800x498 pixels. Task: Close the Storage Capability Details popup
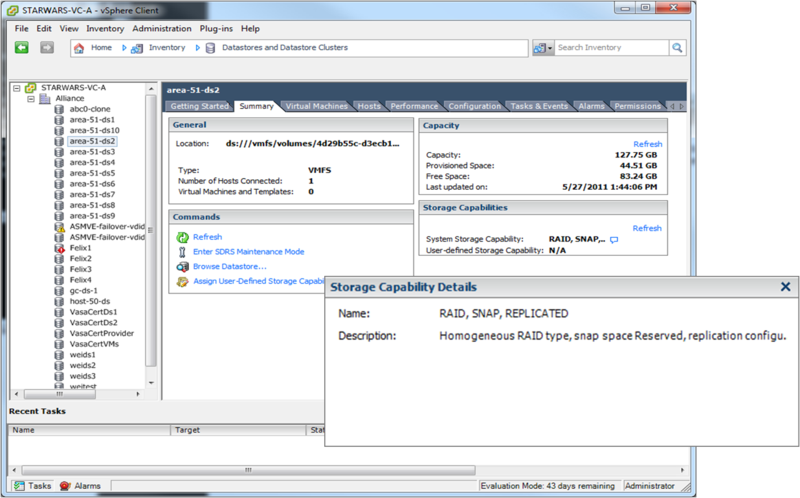(786, 287)
